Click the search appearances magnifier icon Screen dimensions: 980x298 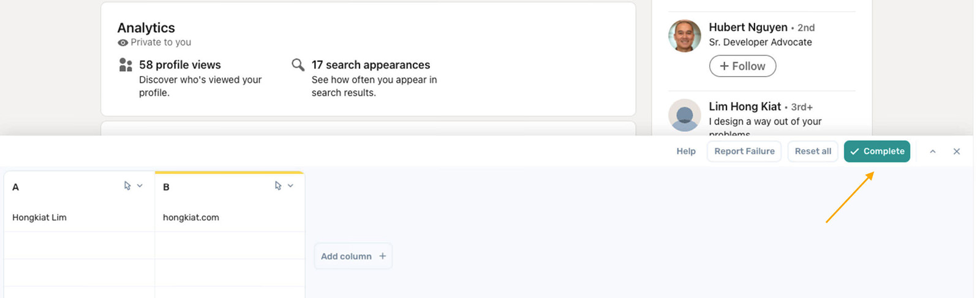(298, 65)
